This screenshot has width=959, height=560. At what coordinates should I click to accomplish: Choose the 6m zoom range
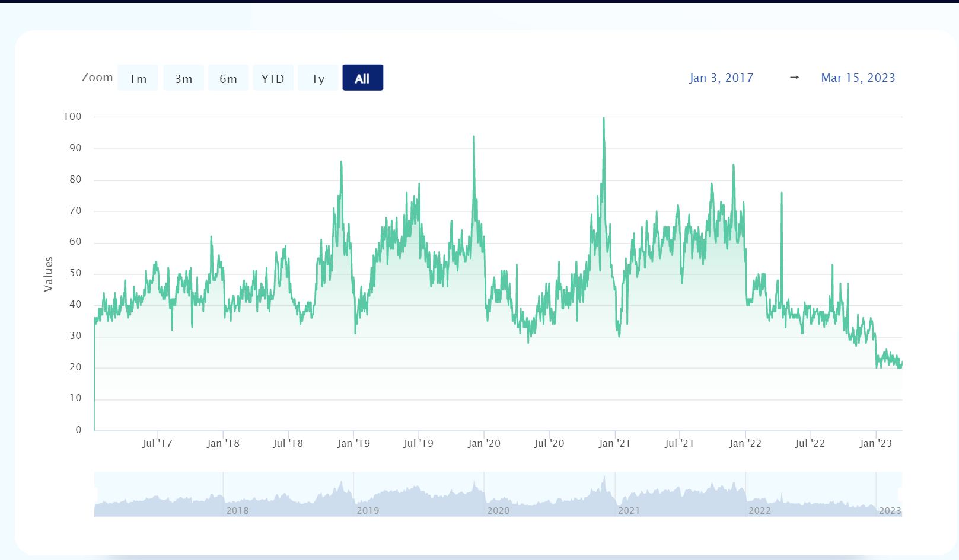(228, 78)
